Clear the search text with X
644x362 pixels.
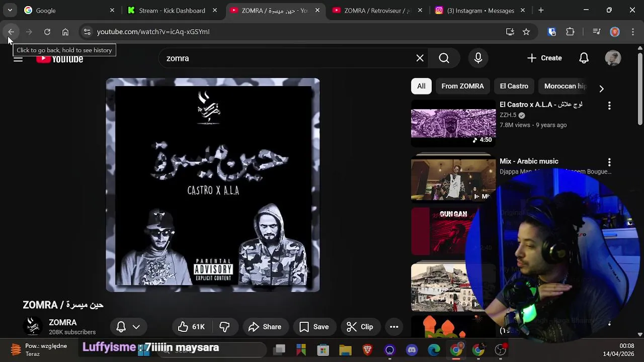(x=420, y=58)
